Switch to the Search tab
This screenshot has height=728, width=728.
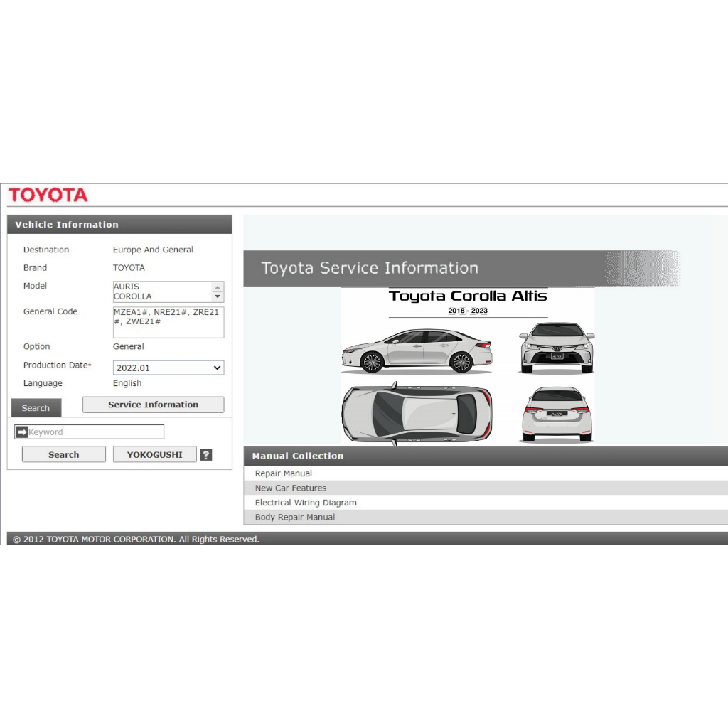tap(36, 407)
